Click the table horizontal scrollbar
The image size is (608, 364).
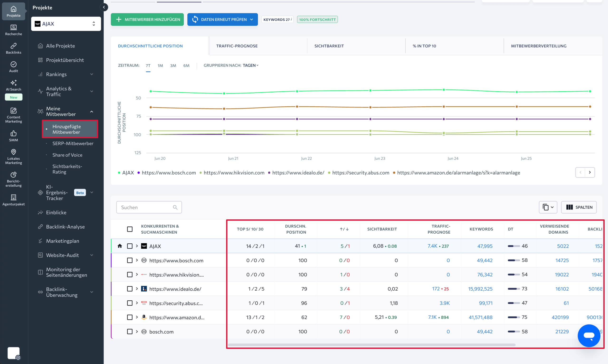(372, 345)
